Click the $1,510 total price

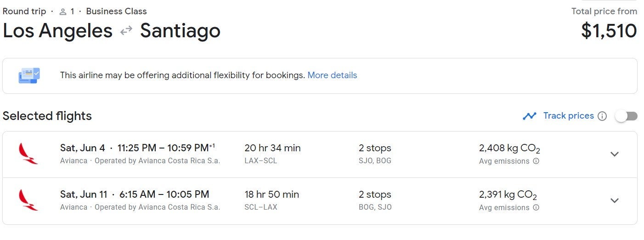click(x=609, y=31)
